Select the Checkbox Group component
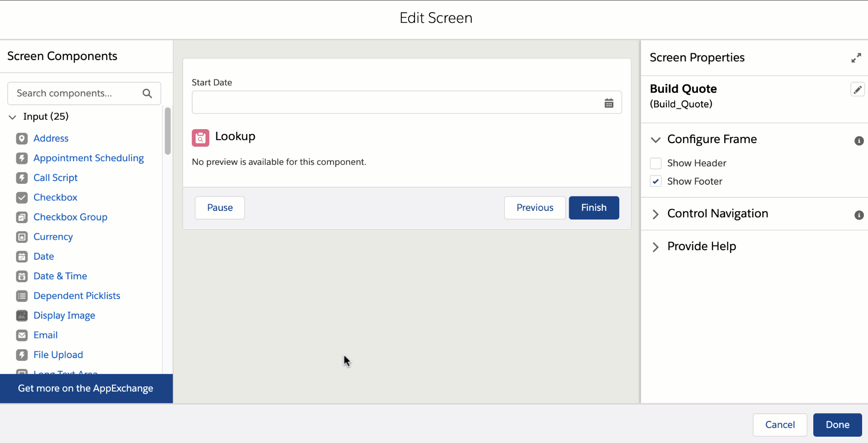Screen dimensions: 868x443 71,217
